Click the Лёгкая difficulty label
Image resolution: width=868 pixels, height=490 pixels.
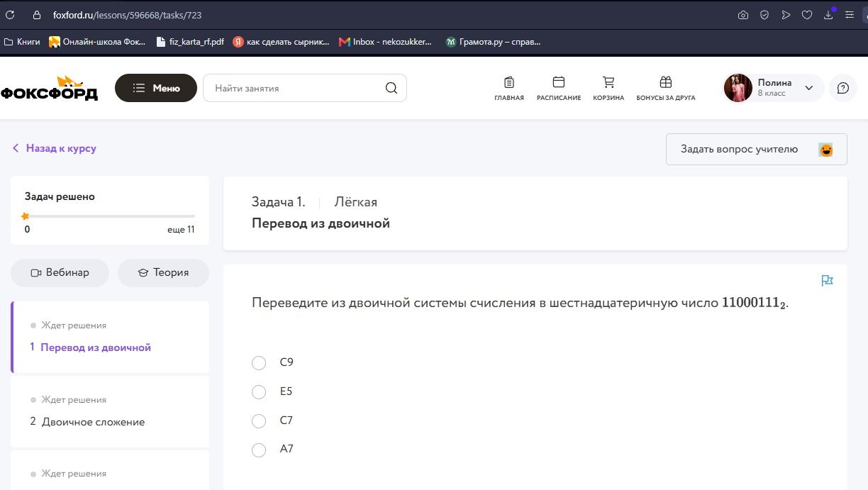tap(356, 202)
